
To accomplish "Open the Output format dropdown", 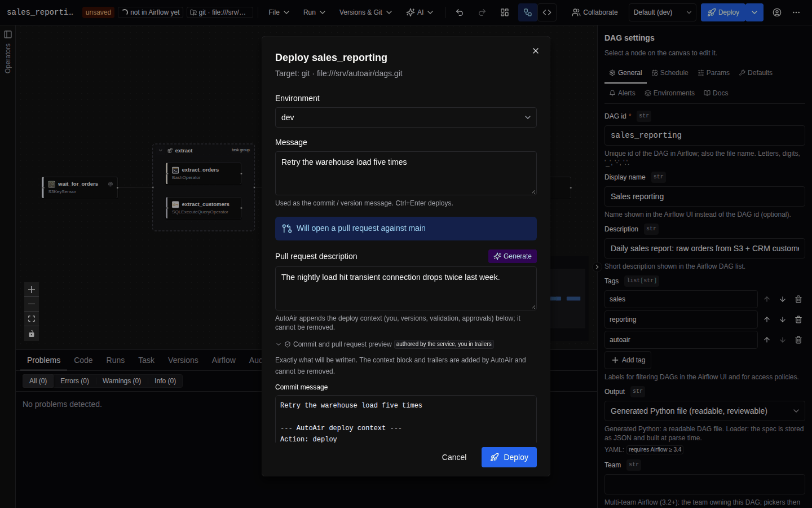I will [705, 411].
